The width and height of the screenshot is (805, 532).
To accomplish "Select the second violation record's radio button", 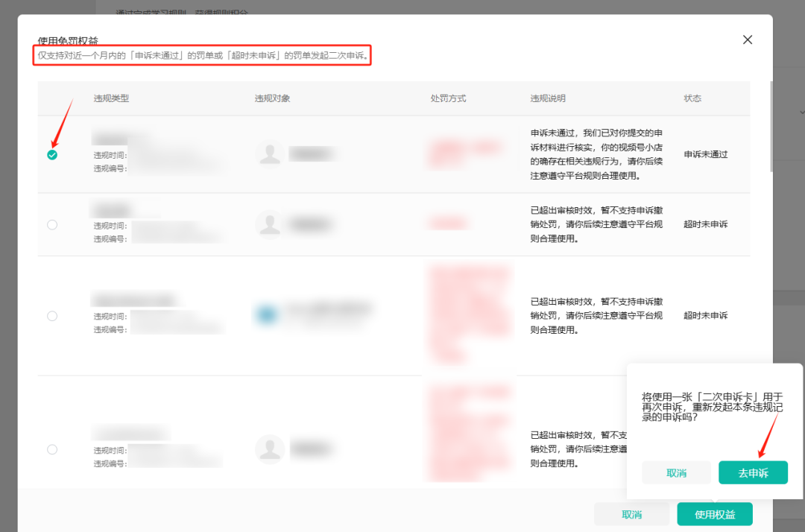I will (x=52, y=224).
